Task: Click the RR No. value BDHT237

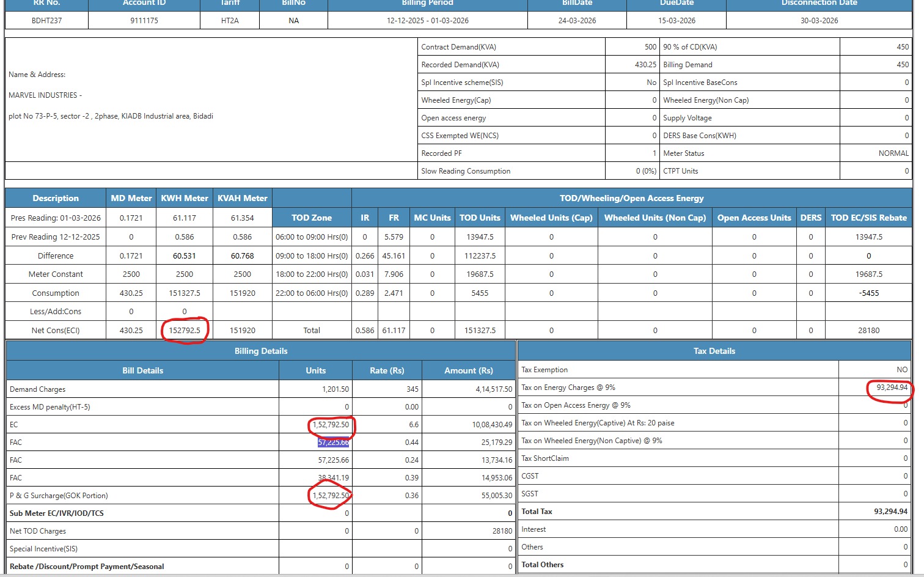Action: point(46,21)
